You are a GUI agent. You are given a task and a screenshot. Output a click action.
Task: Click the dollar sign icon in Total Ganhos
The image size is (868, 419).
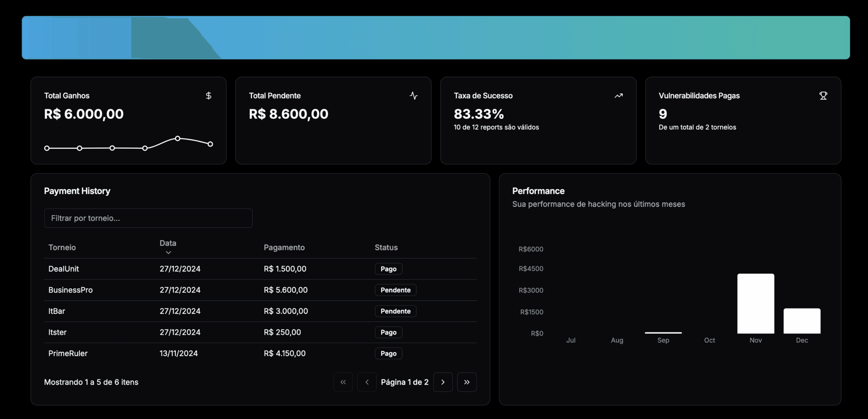209,96
